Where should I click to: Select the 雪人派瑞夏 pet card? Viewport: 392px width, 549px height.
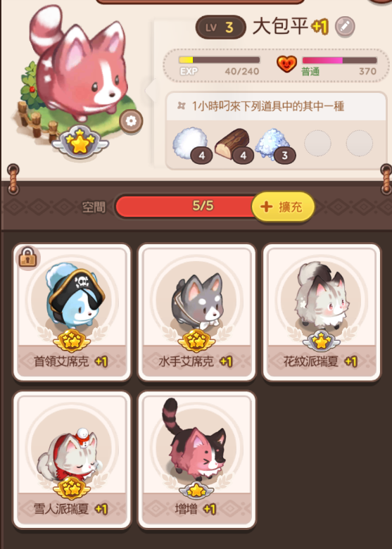click(72, 460)
